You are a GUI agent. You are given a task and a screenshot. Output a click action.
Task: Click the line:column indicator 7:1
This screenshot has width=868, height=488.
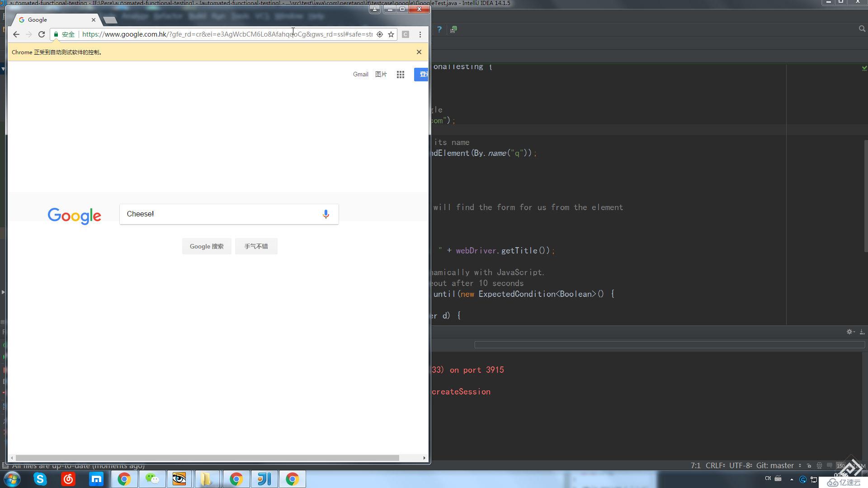coord(695,465)
